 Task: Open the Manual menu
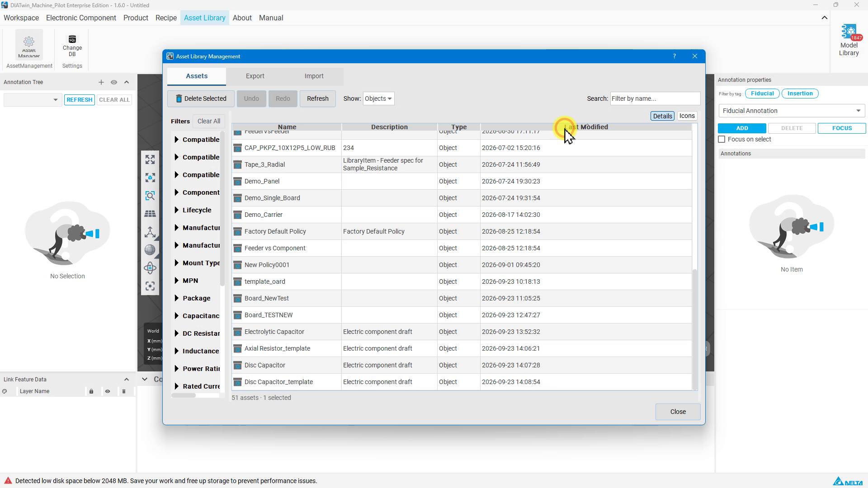pos(271,18)
